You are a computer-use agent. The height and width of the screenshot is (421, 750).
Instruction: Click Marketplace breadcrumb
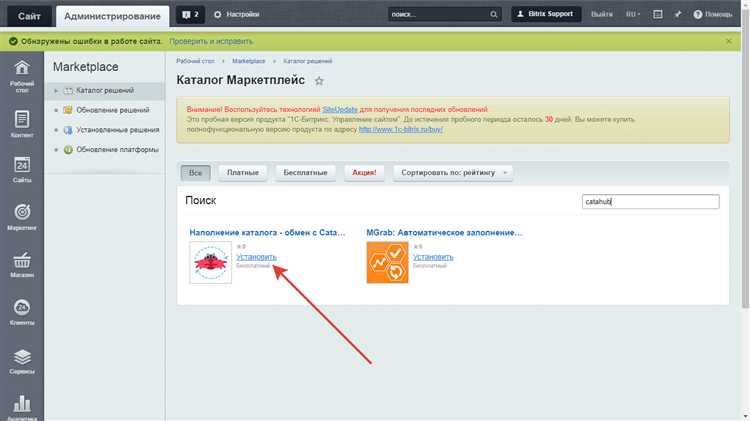(249, 61)
